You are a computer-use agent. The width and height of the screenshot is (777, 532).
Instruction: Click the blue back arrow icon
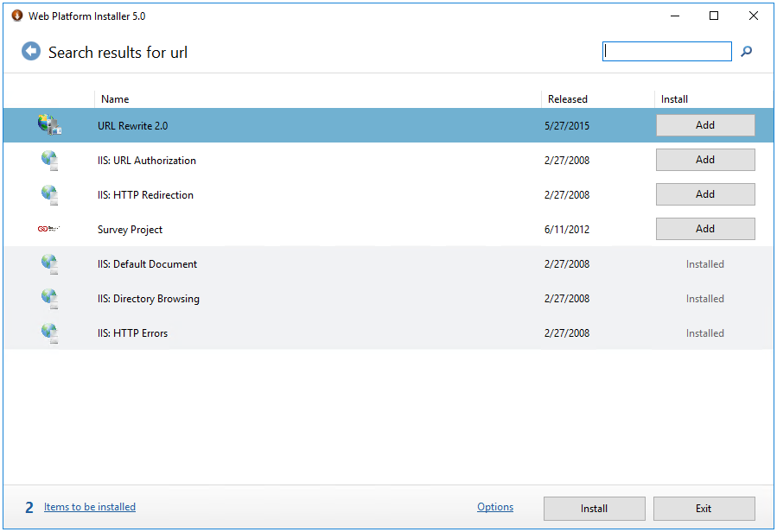tap(31, 51)
